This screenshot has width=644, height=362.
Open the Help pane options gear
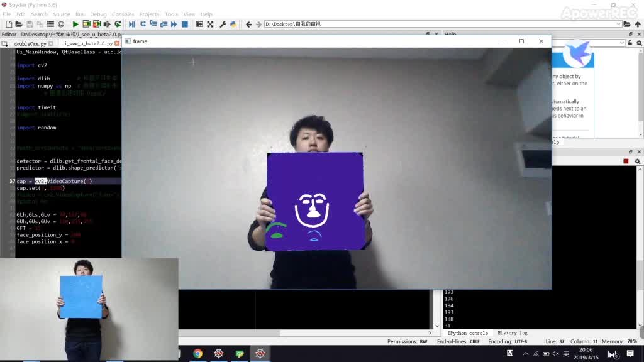click(x=639, y=43)
